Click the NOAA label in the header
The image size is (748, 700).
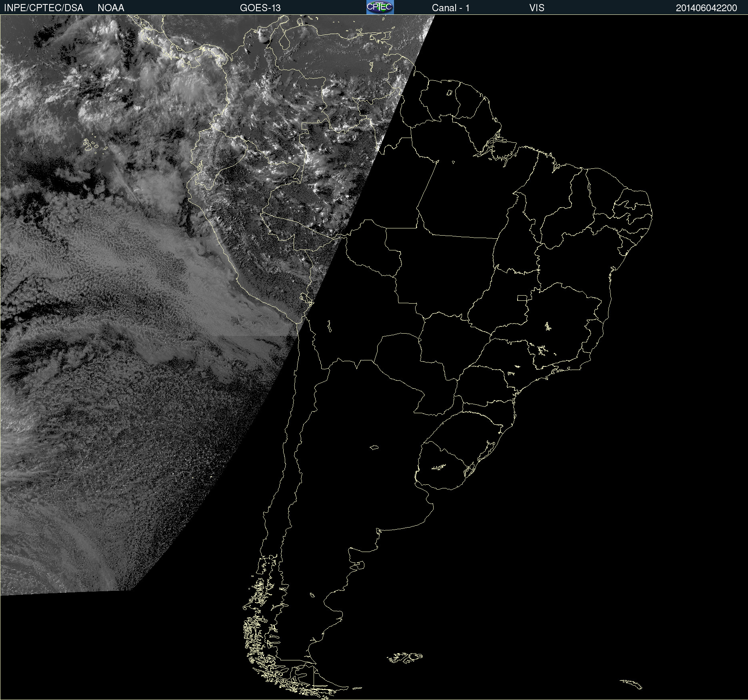(x=111, y=8)
